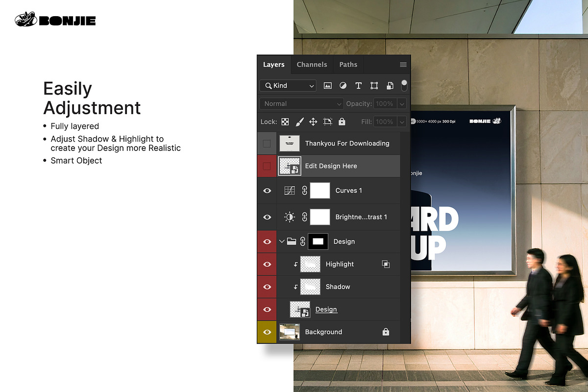This screenshot has height=392, width=588.
Task: Collapse the Design group chevron
Action: [282, 241]
